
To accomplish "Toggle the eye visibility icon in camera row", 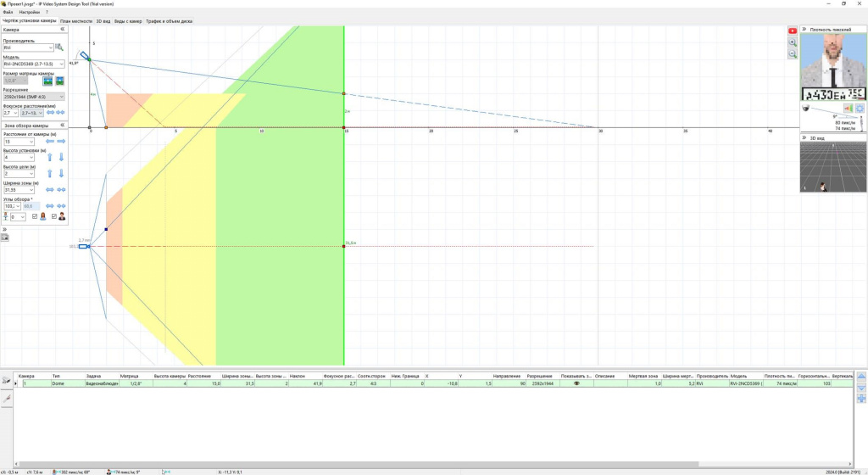I will pyautogui.click(x=576, y=383).
